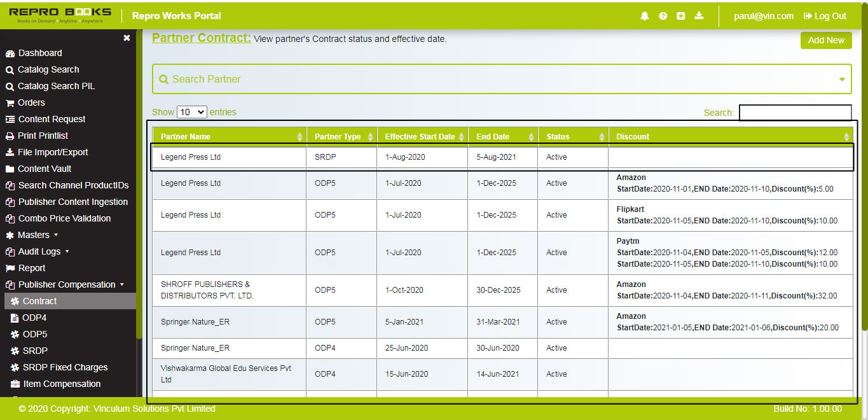Select the File Import/Export icon
Screen dimensions: 868x420
tap(10, 152)
